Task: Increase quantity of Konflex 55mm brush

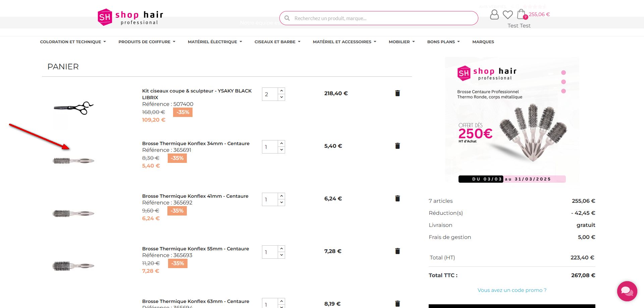Action: [x=282, y=249]
